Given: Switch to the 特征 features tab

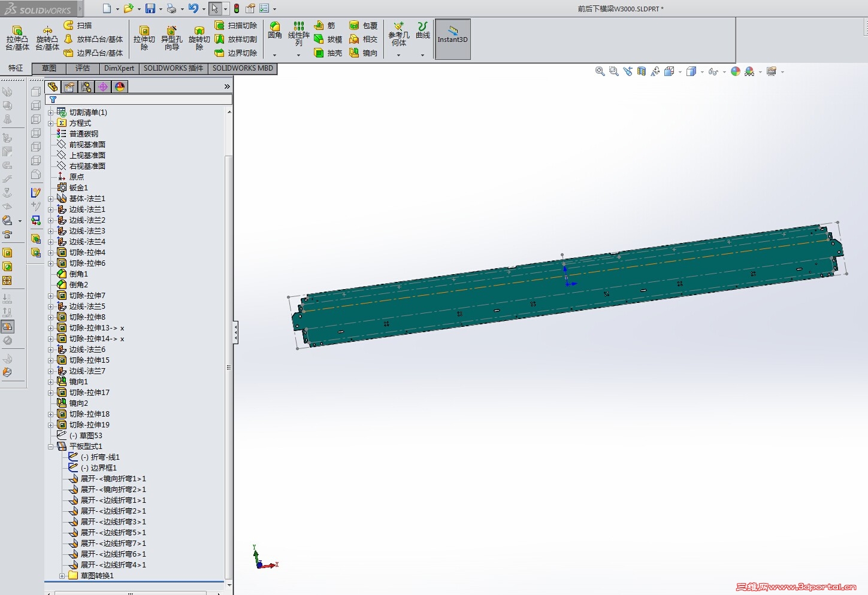Looking at the screenshot, I should click(x=16, y=68).
